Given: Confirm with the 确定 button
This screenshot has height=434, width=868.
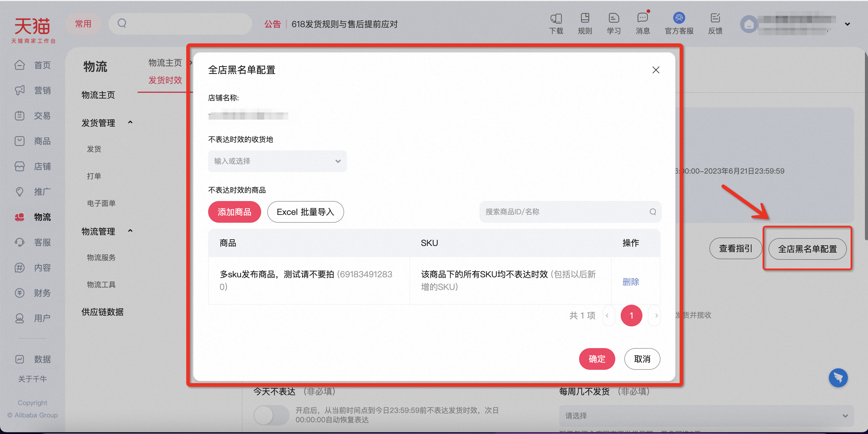Looking at the screenshot, I should coord(597,359).
